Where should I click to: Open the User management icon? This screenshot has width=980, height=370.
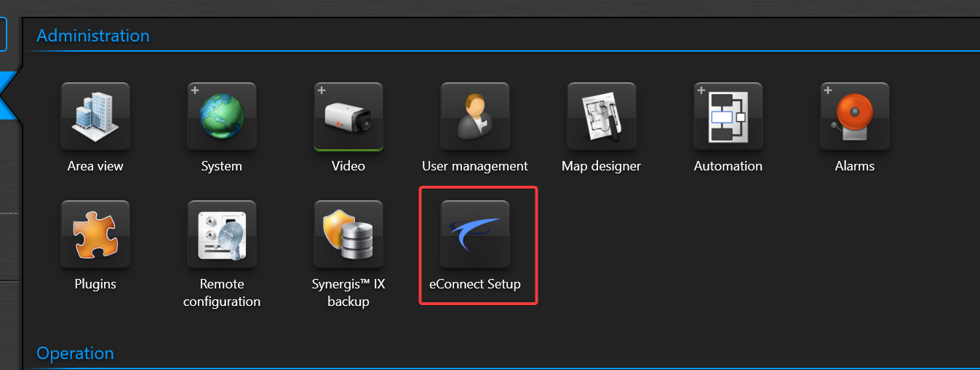pos(475,117)
